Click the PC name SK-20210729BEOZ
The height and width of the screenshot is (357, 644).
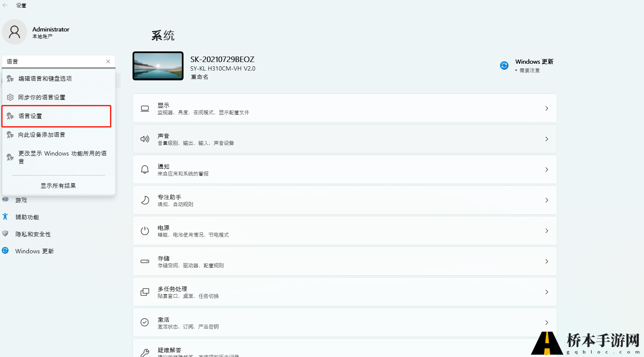click(222, 59)
